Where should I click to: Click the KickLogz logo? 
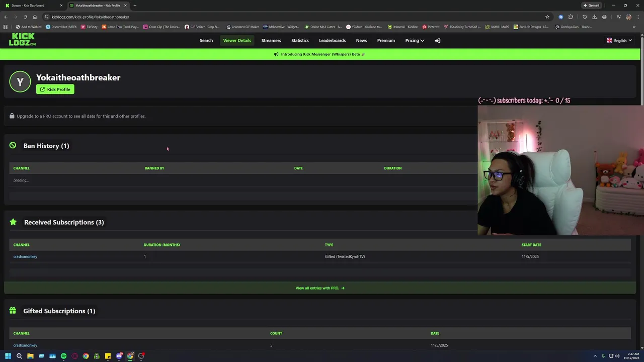pos(22,39)
